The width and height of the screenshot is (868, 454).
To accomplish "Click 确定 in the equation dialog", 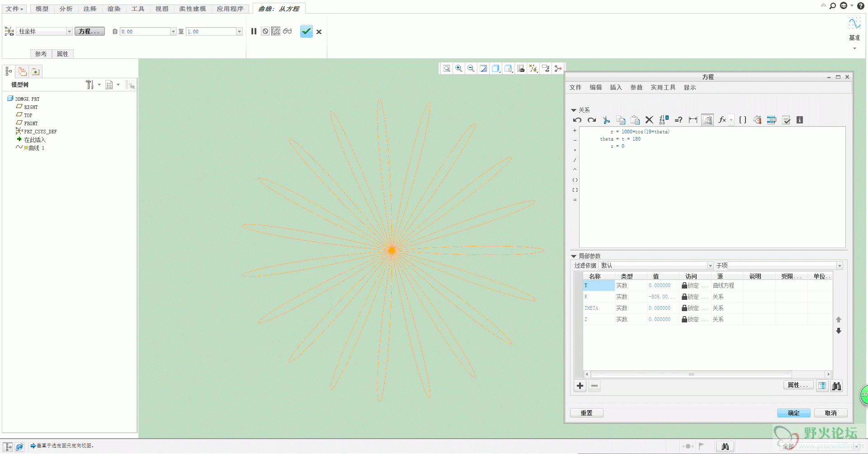I will pyautogui.click(x=793, y=413).
